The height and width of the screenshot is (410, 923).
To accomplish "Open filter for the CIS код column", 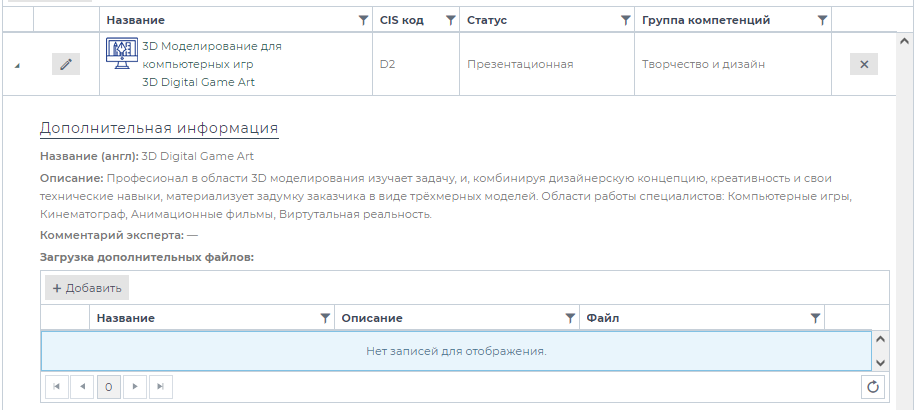I will pyautogui.click(x=450, y=20).
